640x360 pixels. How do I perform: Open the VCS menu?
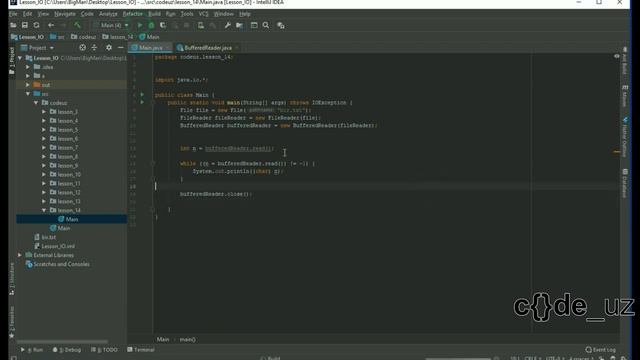click(x=203, y=14)
